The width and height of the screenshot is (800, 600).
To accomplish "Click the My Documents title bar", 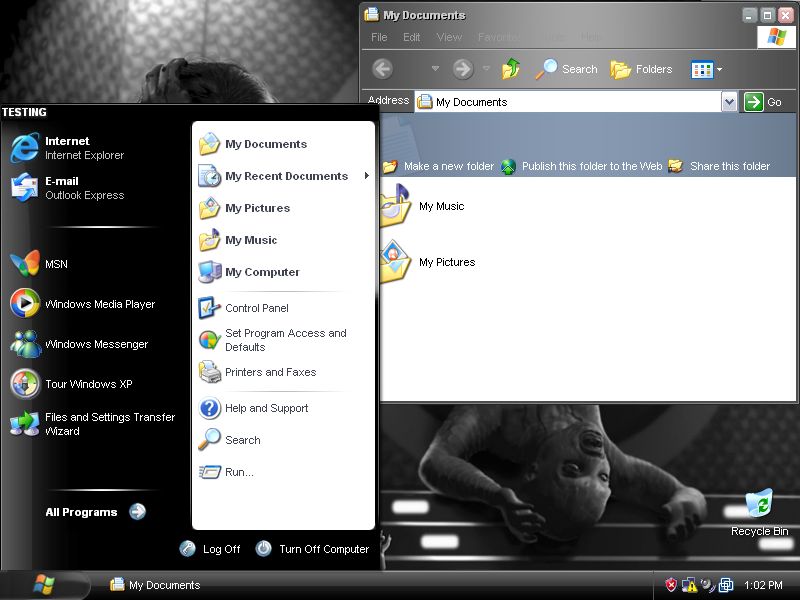I will pos(551,15).
